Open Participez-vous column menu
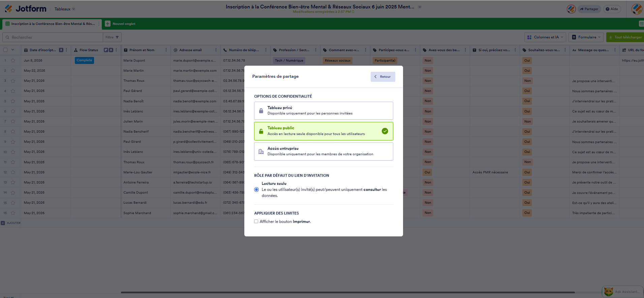Viewport: 644px width, 298px height. [416, 50]
